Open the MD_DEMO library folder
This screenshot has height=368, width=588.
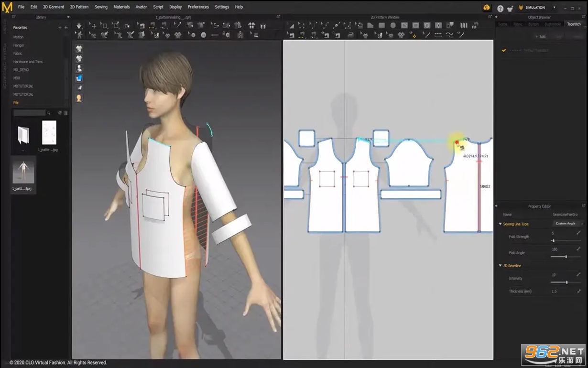click(21, 70)
